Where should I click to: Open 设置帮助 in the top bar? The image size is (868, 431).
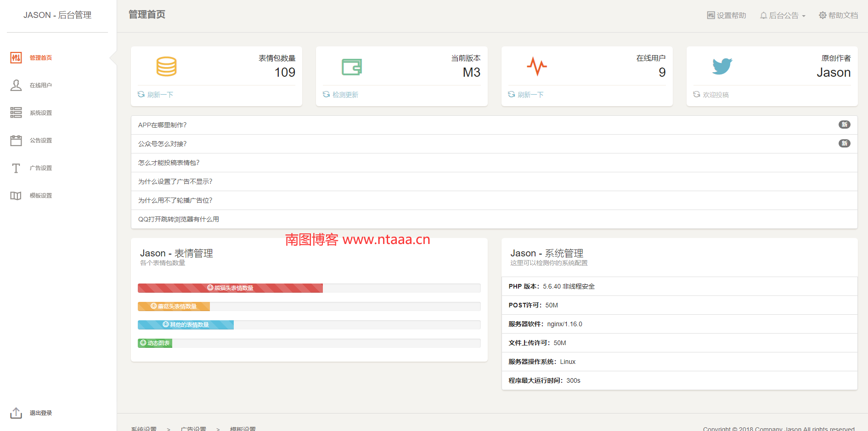tap(727, 16)
